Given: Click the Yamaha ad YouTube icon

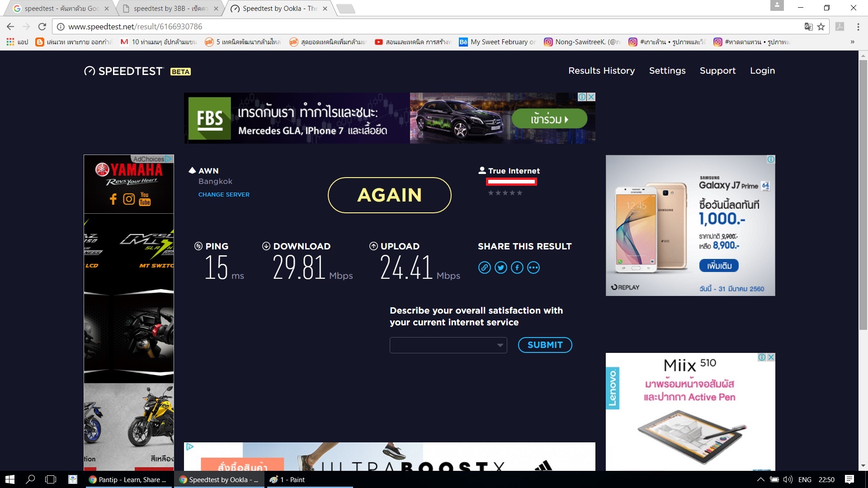Looking at the screenshot, I should tap(145, 199).
